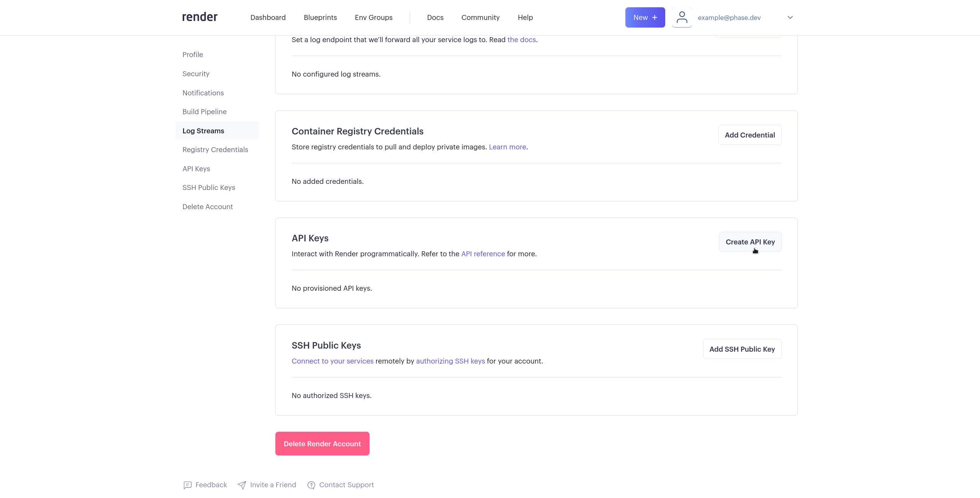Go to the Dashboard nav item
This screenshot has width=980, height=498.
pyautogui.click(x=268, y=18)
